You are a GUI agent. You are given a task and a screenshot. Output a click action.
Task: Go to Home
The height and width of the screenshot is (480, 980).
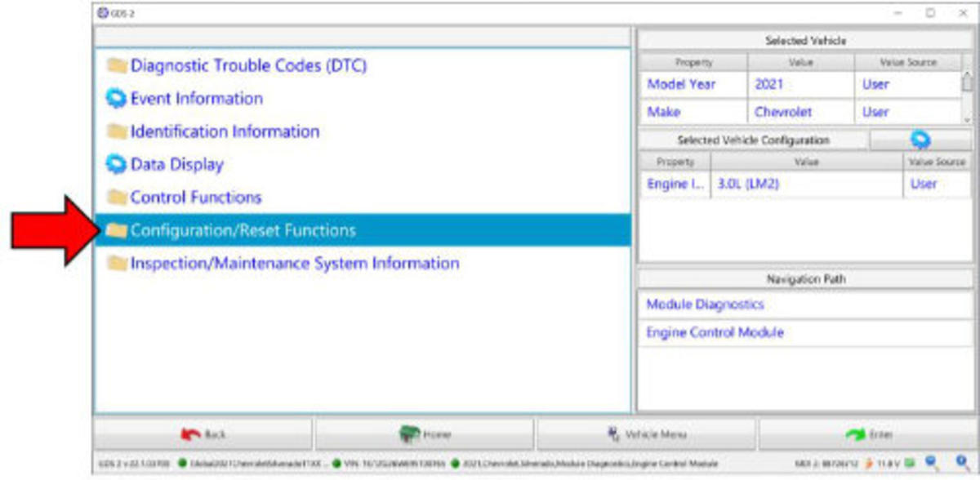(x=425, y=434)
